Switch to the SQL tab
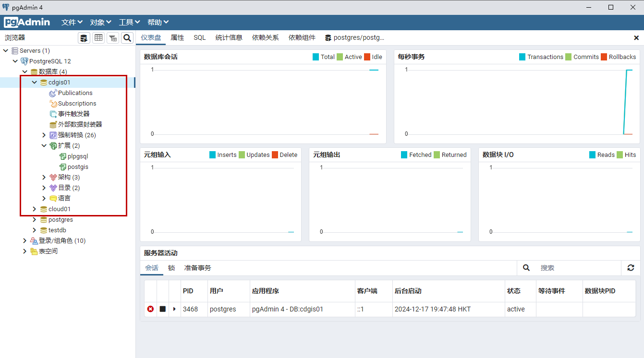Image resolution: width=644 pixels, height=358 pixels. 200,37
